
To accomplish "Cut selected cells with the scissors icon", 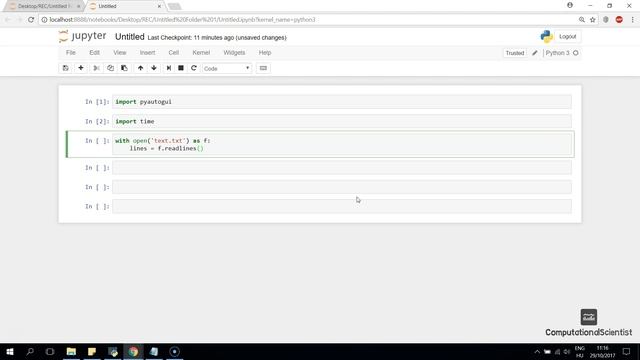I will tap(96, 68).
